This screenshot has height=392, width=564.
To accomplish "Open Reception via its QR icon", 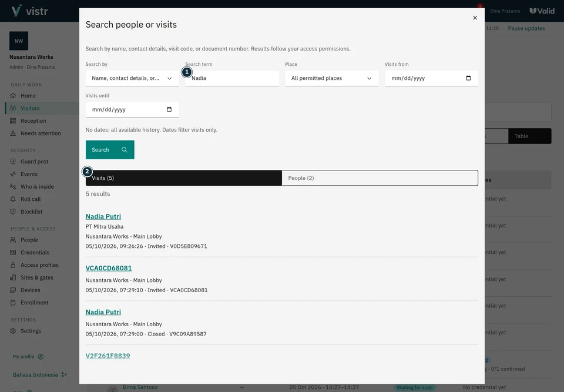I will coord(13,121).
